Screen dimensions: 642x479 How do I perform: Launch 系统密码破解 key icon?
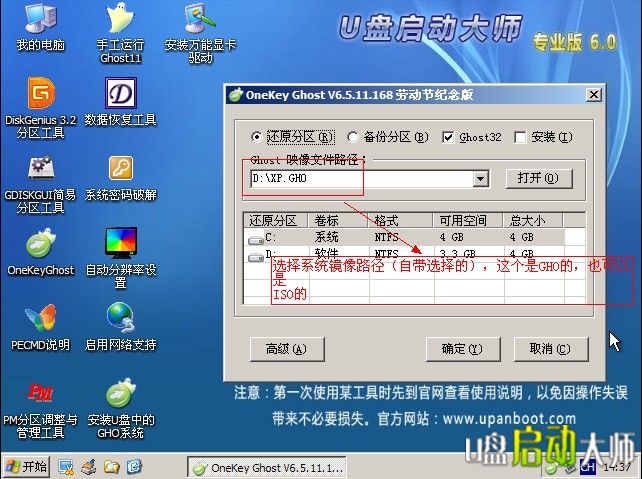(121, 168)
